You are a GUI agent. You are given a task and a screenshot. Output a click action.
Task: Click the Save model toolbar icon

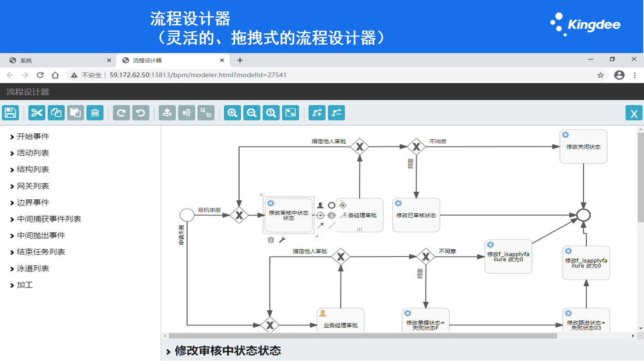pos(10,113)
